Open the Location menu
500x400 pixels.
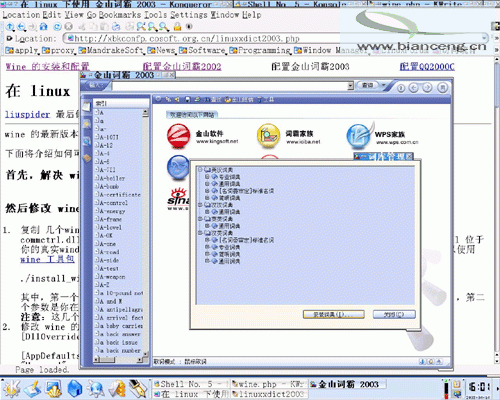(x=21, y=15)
